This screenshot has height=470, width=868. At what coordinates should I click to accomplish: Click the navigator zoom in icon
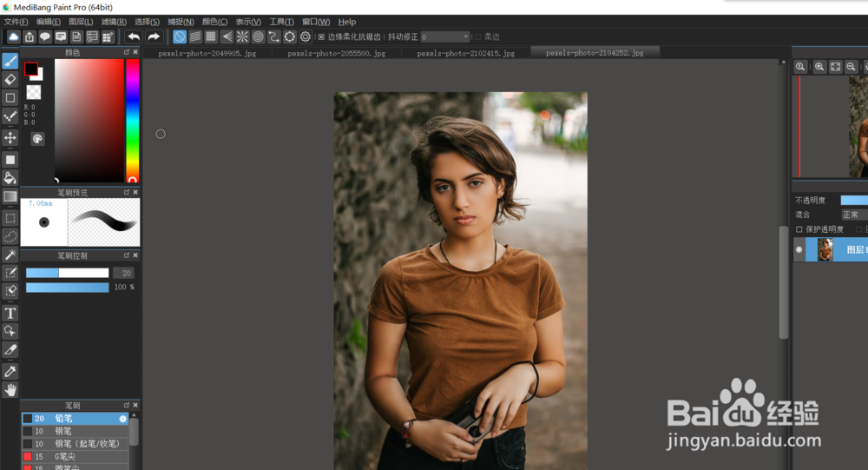[x=819, y=67]
